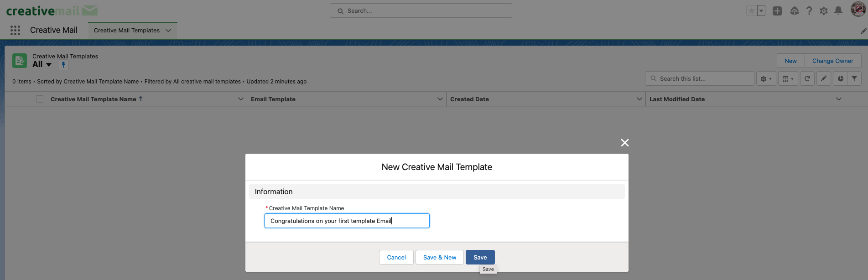Screen dimensions: 868x280
Task: Toggle the select all rows checkbox
Action: pos(40,99)
